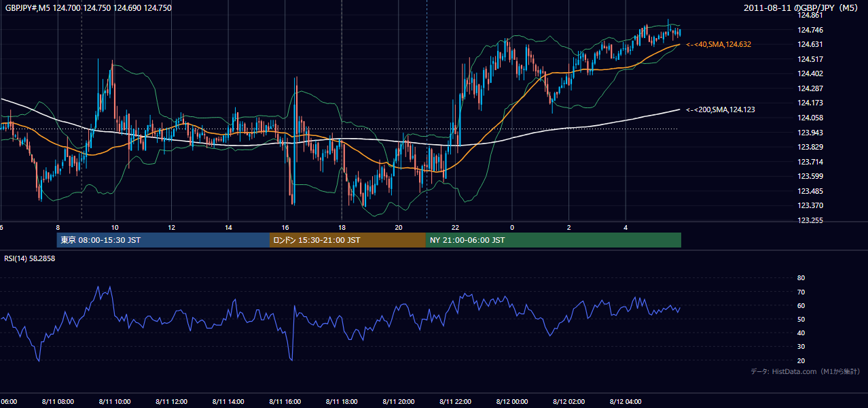Click the 8/11 14:00 date label
This screenshot has height=408, width=868.
[x=229, y=402]
